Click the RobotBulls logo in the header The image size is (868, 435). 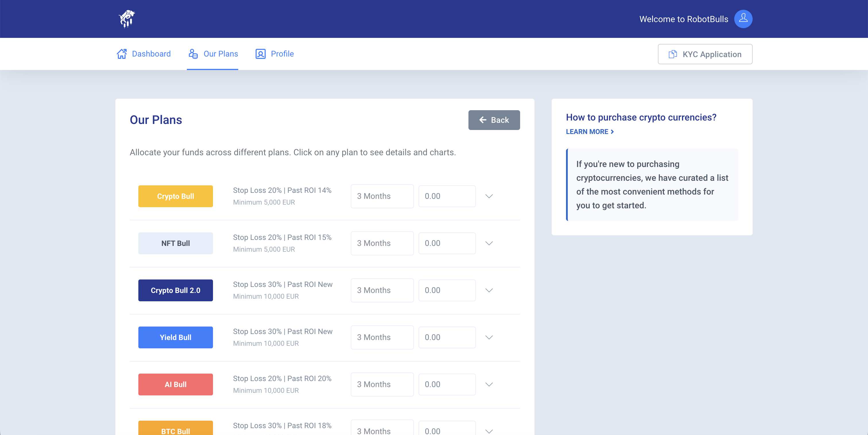coord(127,19)
